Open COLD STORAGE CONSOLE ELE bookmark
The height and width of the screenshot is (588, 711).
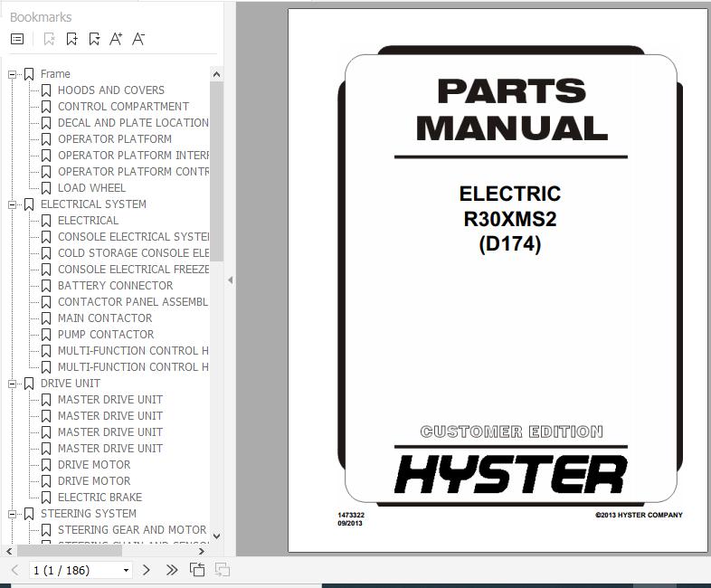pos(133,253)
